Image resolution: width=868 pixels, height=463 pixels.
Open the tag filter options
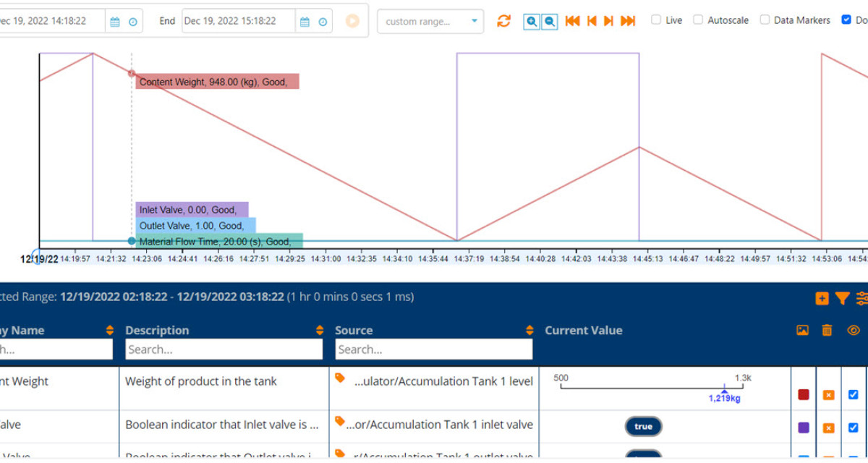(843, 298)
